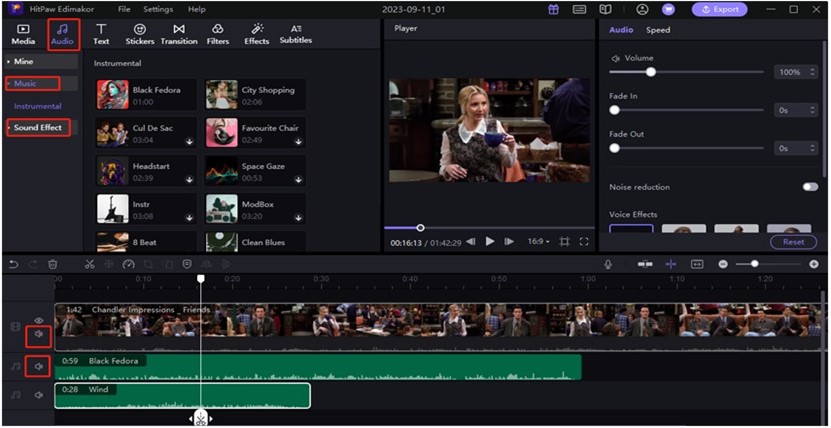This screenshot has width=831, height=428.
Task: Step to the next frame
Action: pyautogui.click(x=509, y=242)
